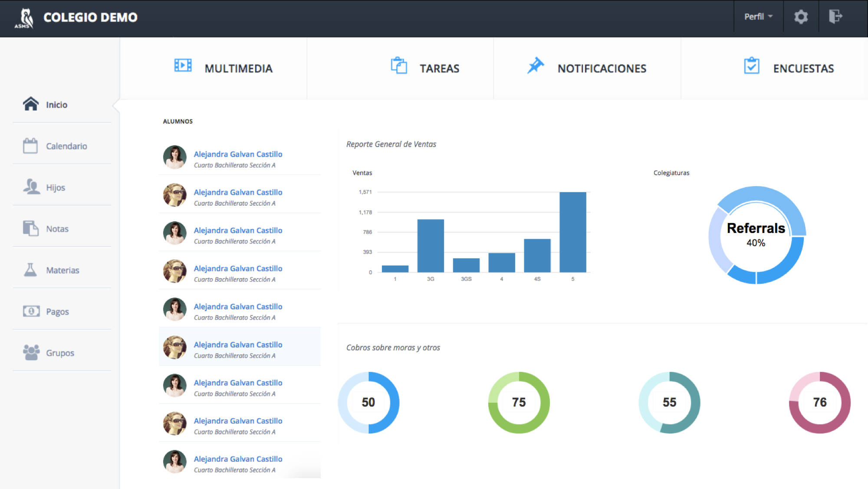Click the Tareas clipboard icon
The height and width of the screenshot is (489, 868).
click(x=399, y=66)
